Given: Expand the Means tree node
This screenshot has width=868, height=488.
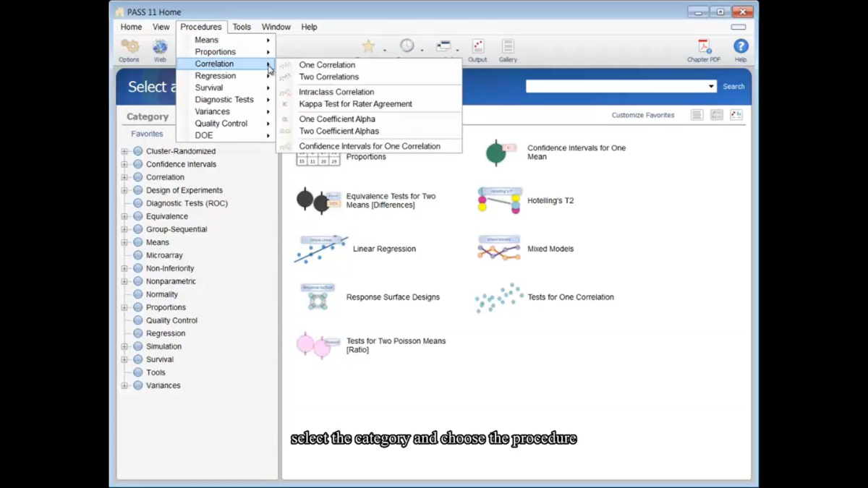Looking at the screenshot, I should [124, 243].
